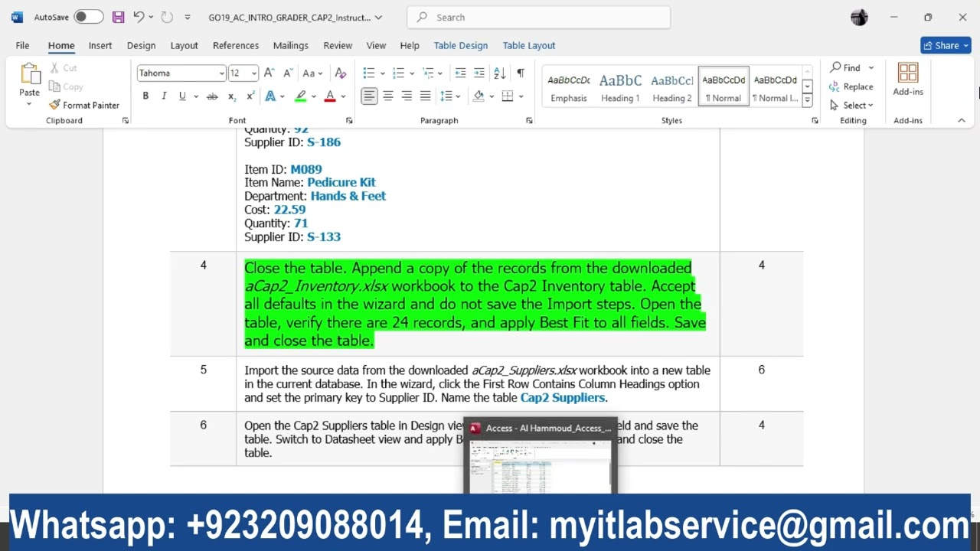Toggle subscript formatting
The width and height of the screenshot is (980, 551).
tap(232, 96)
